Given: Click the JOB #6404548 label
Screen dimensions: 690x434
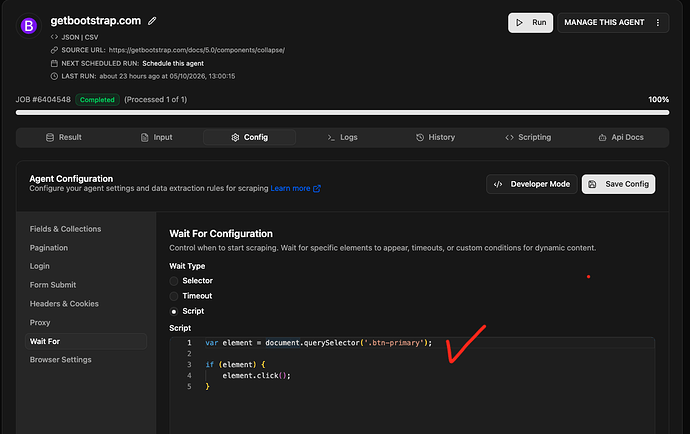Looking at the screenshot, I should [43, 99].
